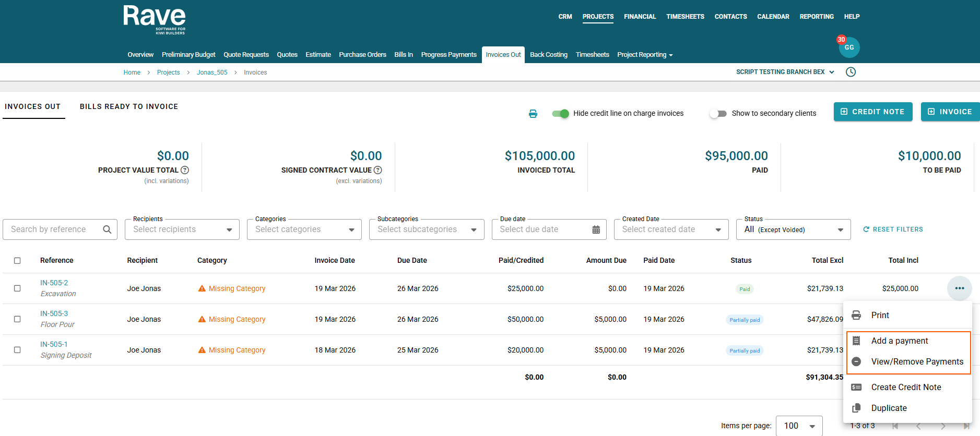980x436 pixels.
Task: Click the search magnifier icon in reference field
Action: [107, 229]
